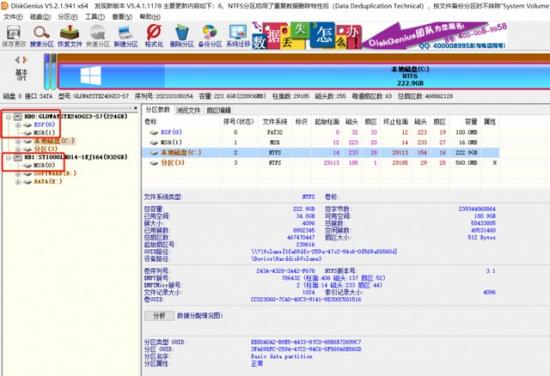Select the 分区(3) row label in table
This screenshot has height=376, width=550.
[172, 163]
